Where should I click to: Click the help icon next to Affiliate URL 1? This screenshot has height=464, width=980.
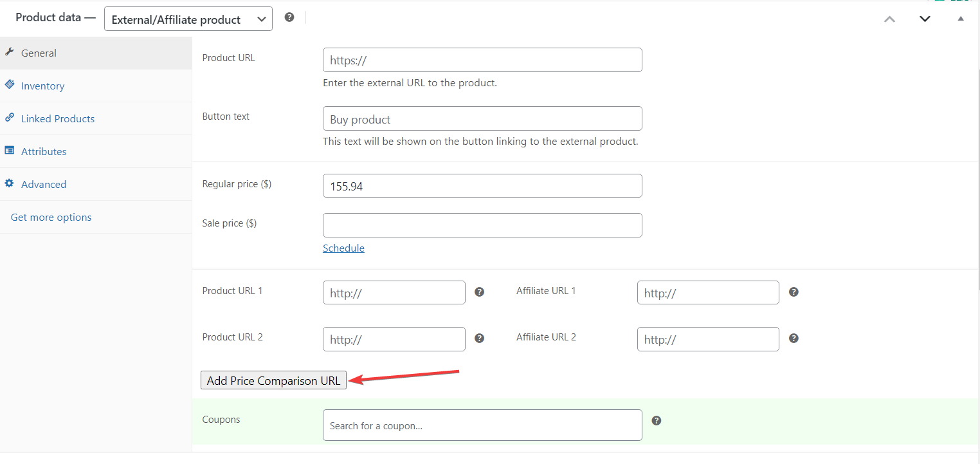pyautogui.click(x=794, y=292)
